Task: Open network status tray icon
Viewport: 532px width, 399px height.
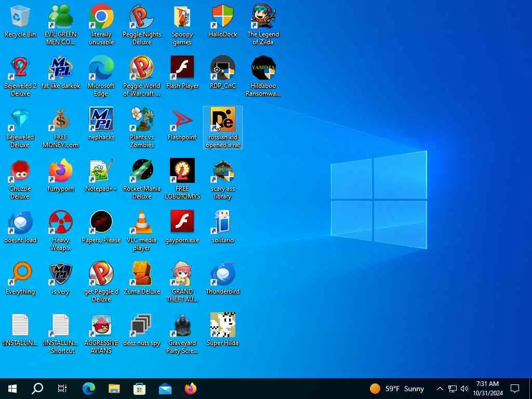Action: pos(453,389)
